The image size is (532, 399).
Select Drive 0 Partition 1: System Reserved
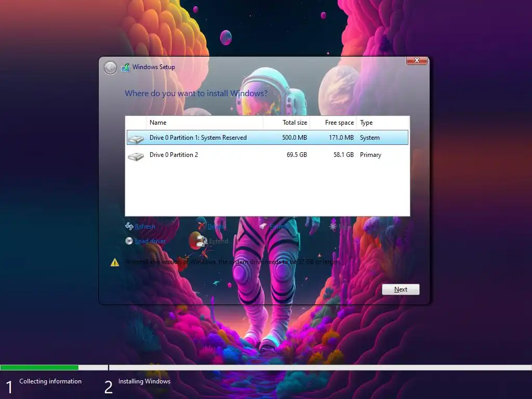coord(268,137)
